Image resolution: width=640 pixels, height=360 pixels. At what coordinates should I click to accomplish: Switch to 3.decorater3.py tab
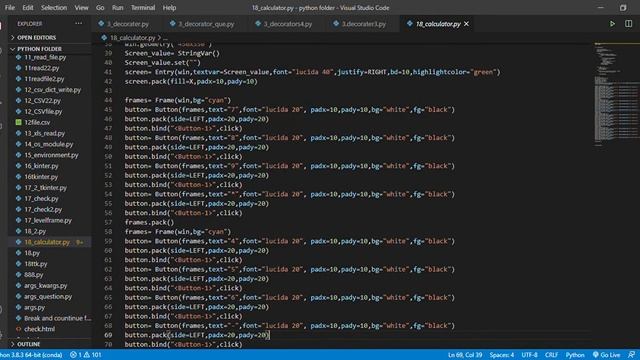pos(363,24)
